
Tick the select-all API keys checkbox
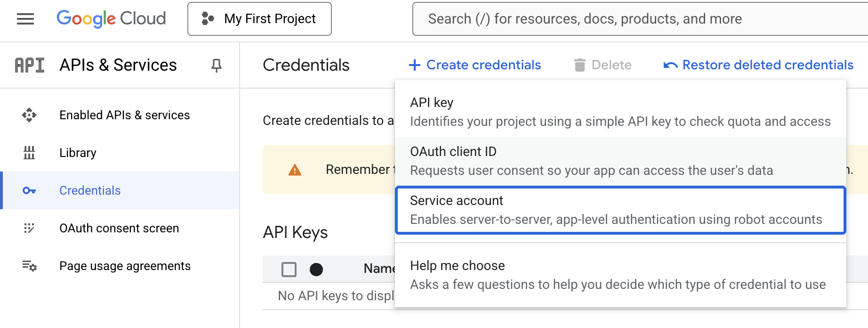(x=289, y=269)
